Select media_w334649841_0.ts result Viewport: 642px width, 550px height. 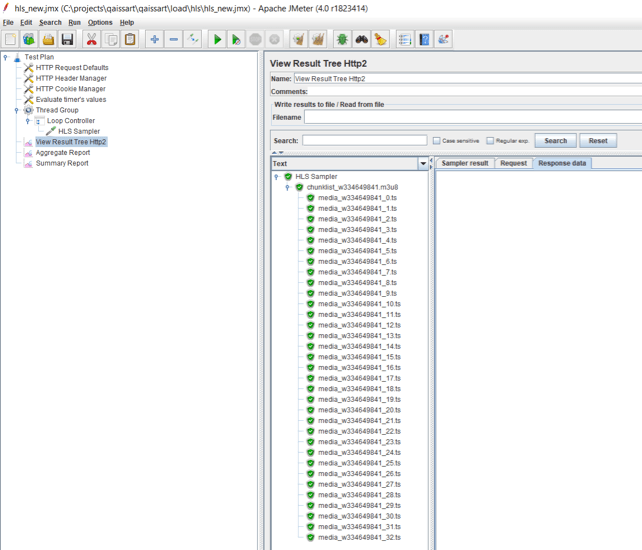point(357,198)
